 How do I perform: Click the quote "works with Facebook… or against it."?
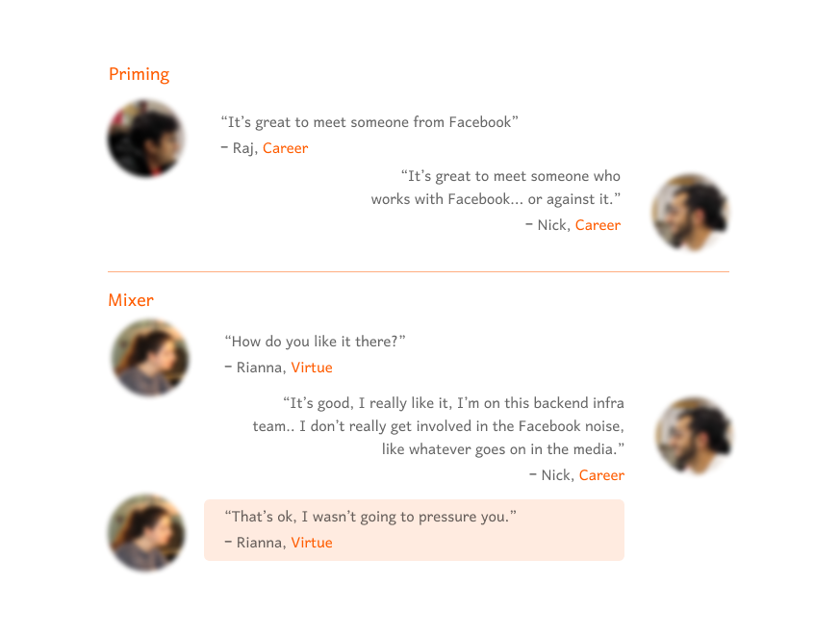[496, 199]
